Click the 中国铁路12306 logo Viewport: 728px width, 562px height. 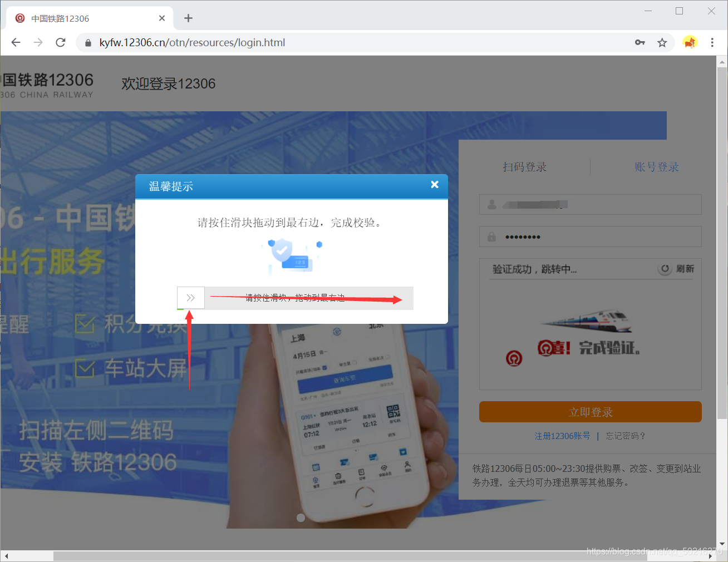click(47, 85)
